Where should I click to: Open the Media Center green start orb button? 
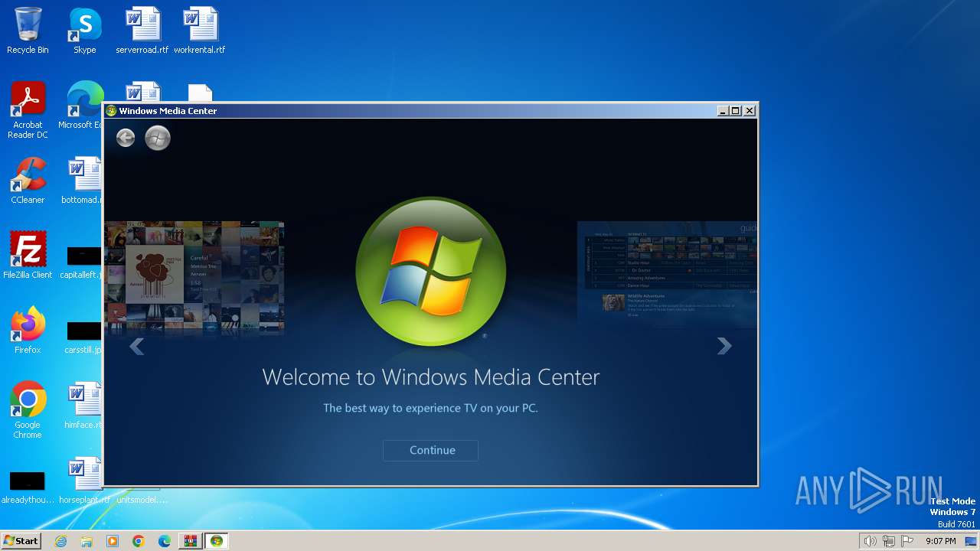pyautogui.click(x=158, y=138)
